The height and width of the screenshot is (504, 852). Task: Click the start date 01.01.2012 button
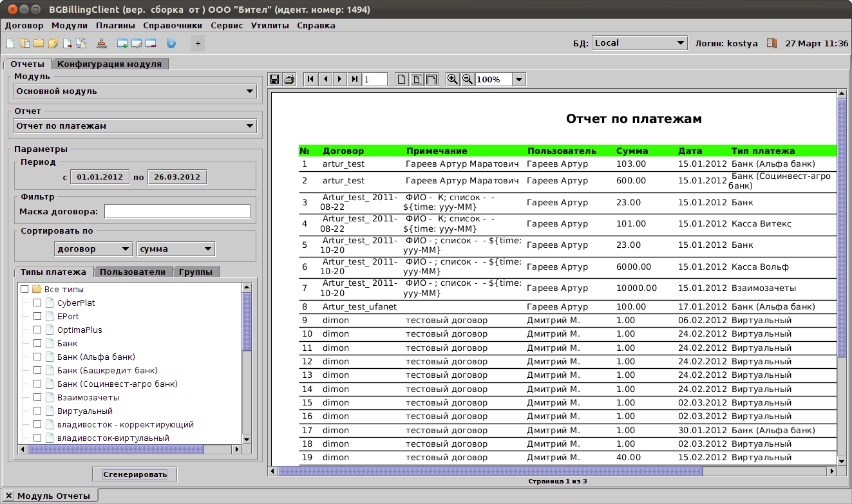click(99, 177)
